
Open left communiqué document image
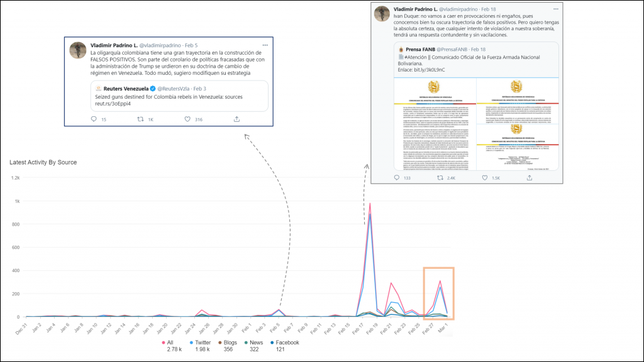(x=435, y=124)
